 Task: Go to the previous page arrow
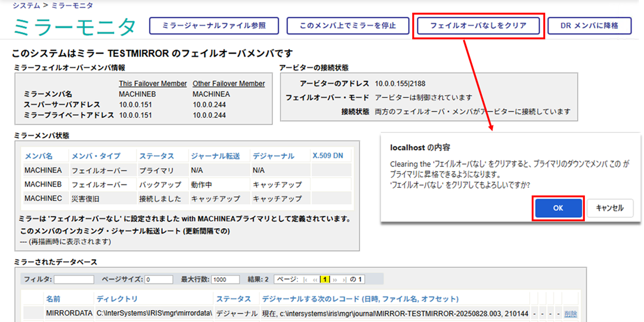pyautogui.click(x=314, y=280)
